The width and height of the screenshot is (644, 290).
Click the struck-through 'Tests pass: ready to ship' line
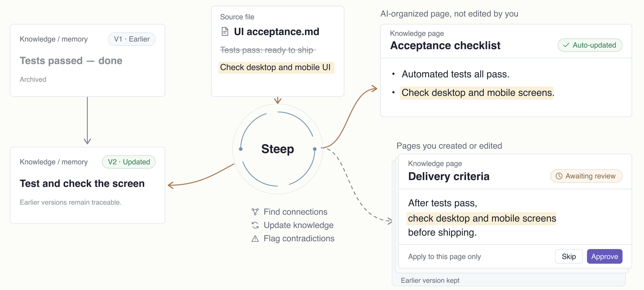point(268,50)
